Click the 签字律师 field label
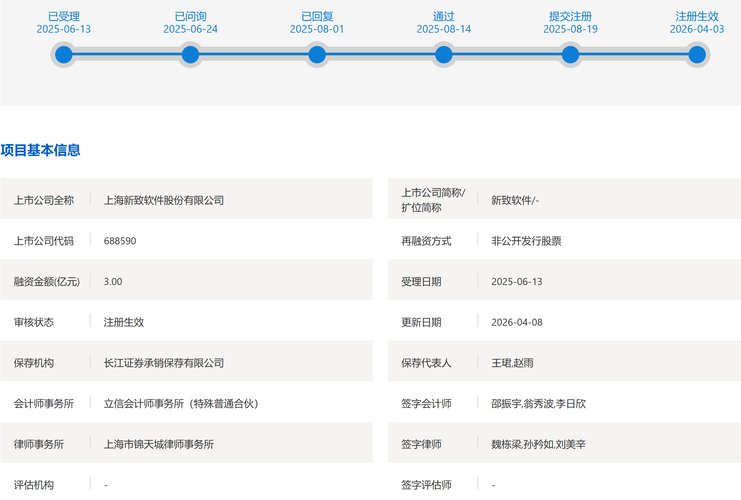Viewport: 741px width, 500px height. pyautogui.click(x=421, y=444)
